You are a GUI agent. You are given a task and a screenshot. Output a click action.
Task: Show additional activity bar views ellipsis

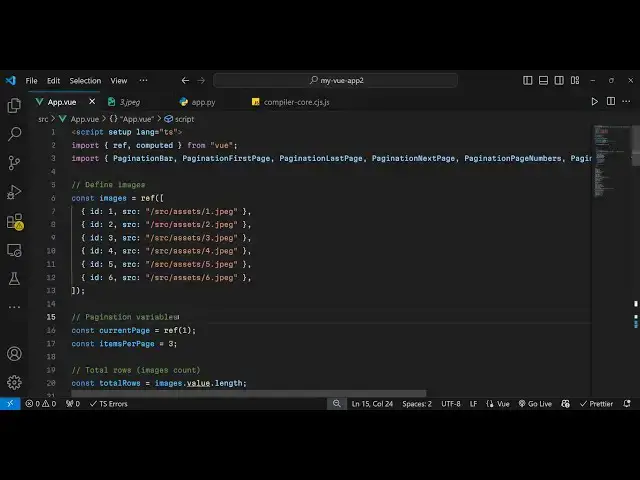[x=14, y=307]
